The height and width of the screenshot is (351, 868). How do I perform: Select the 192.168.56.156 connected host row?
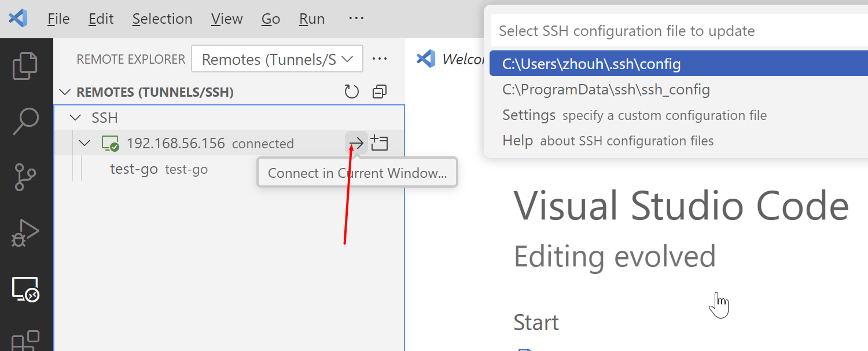[x=229, y=143]
